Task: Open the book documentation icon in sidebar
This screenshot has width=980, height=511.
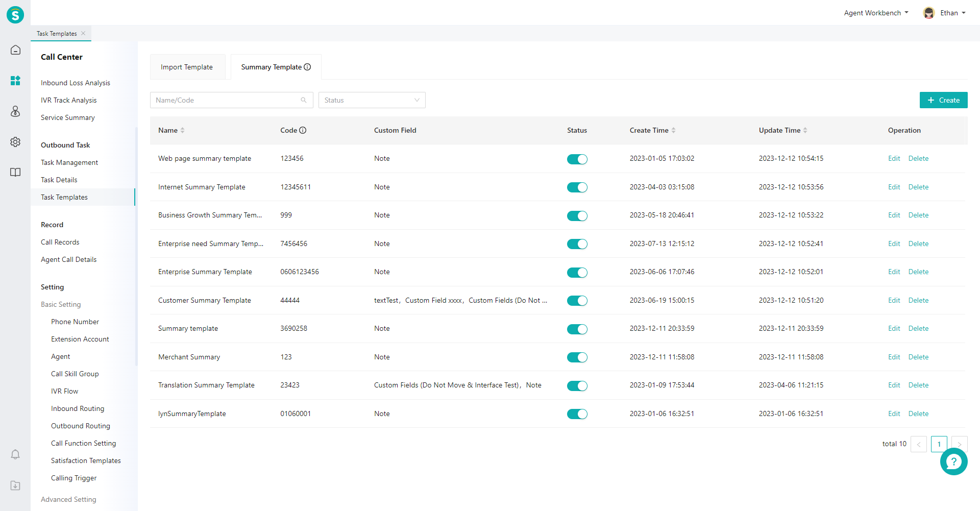Action: point(15,173)
